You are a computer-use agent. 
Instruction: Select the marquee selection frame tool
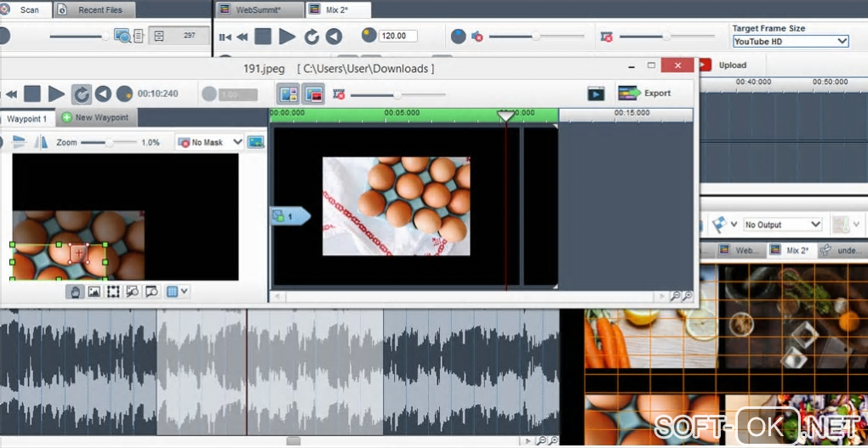pyautogui.click(x=113, y=292)
